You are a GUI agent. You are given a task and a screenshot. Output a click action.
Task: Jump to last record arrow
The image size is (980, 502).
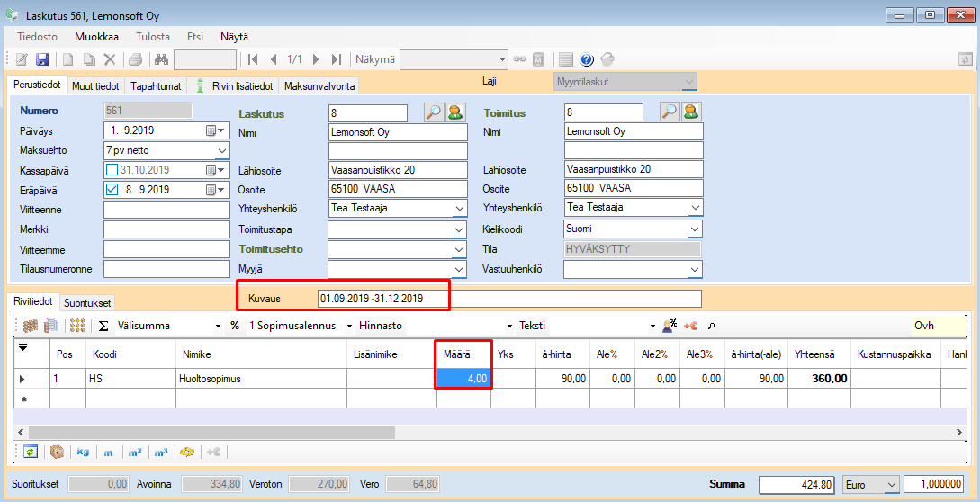tap(337, 59)
